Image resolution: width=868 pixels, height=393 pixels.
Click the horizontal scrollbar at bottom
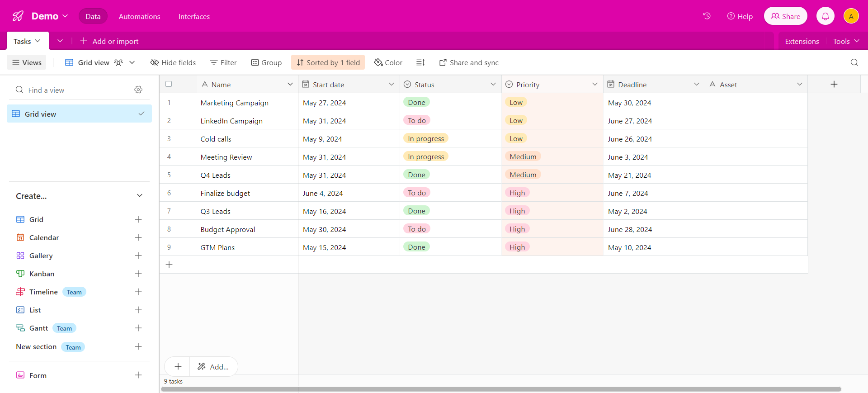(501, 389)
